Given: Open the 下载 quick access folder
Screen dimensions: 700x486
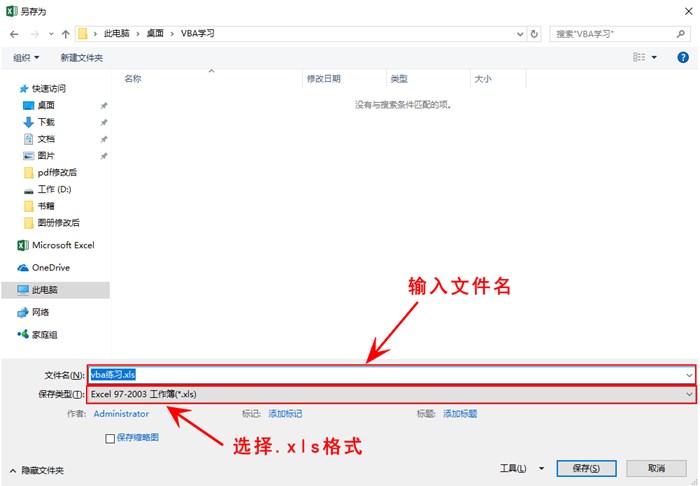Looking at the screenshot, I should click(45, 122).
